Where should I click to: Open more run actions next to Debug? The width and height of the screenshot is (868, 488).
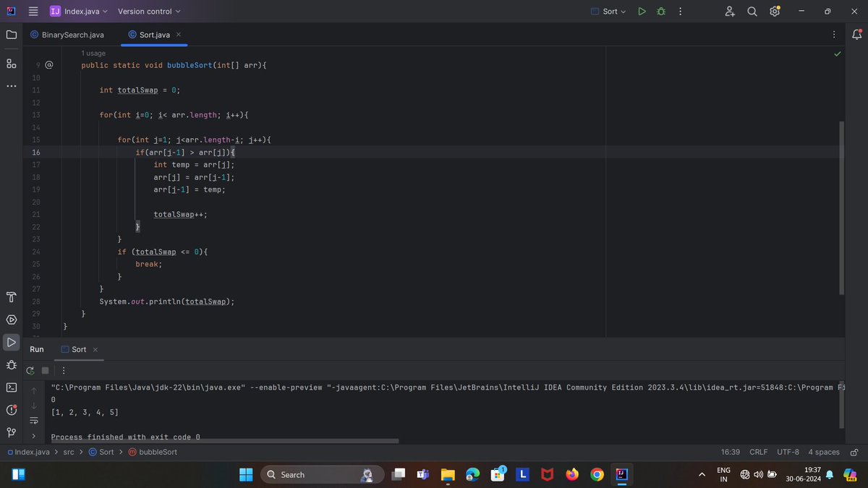click(681, 12)
